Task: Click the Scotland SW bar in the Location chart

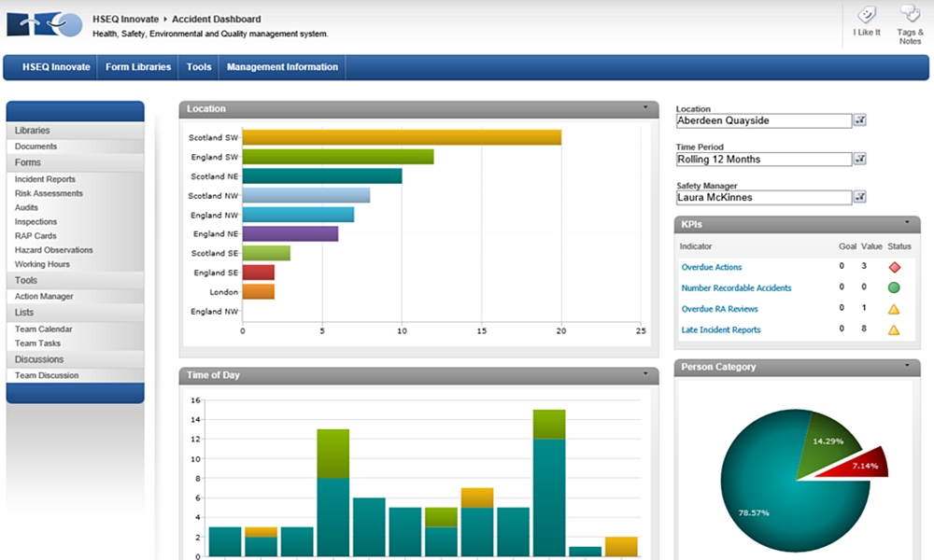Action: 402,135
